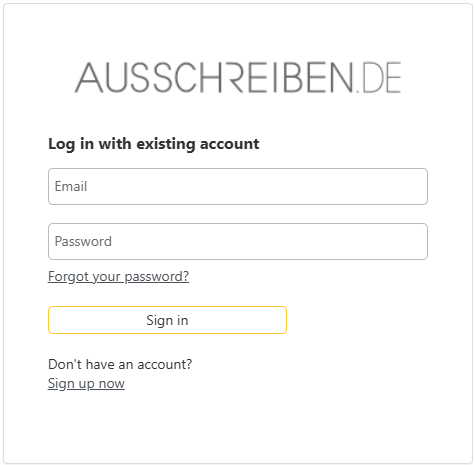Start password recovery via Forgot your password
Screen dimensions: 474x465
[118, 276]
